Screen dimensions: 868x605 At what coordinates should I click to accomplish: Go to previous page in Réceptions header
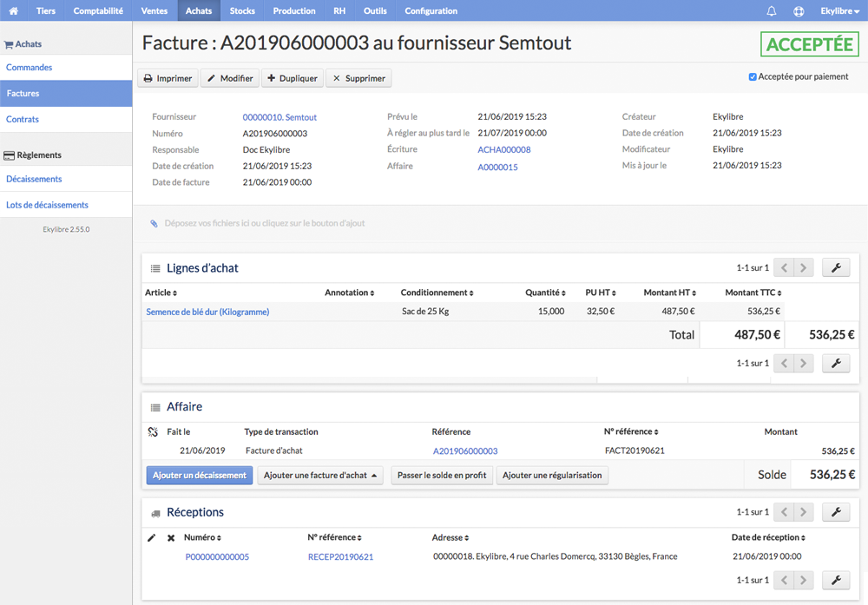(784, 512)
